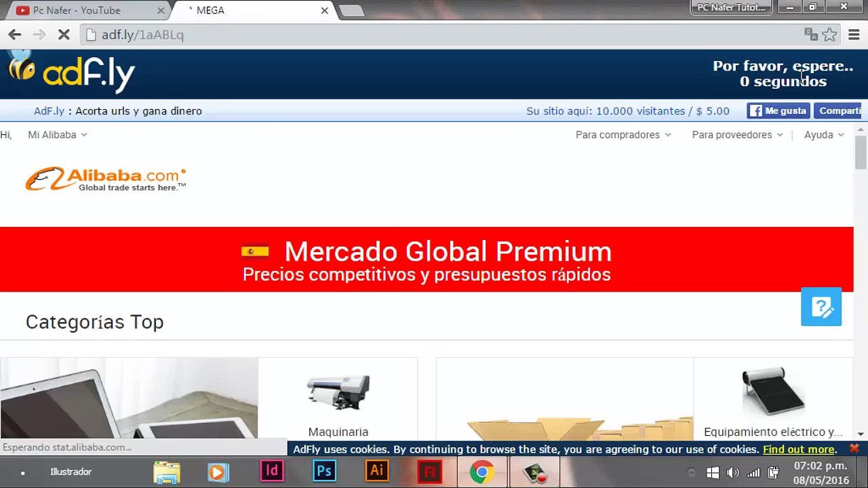868x488 pixels.
Task: Open the screen recorder taskbar icon
Action: click(x=536, y=472)
